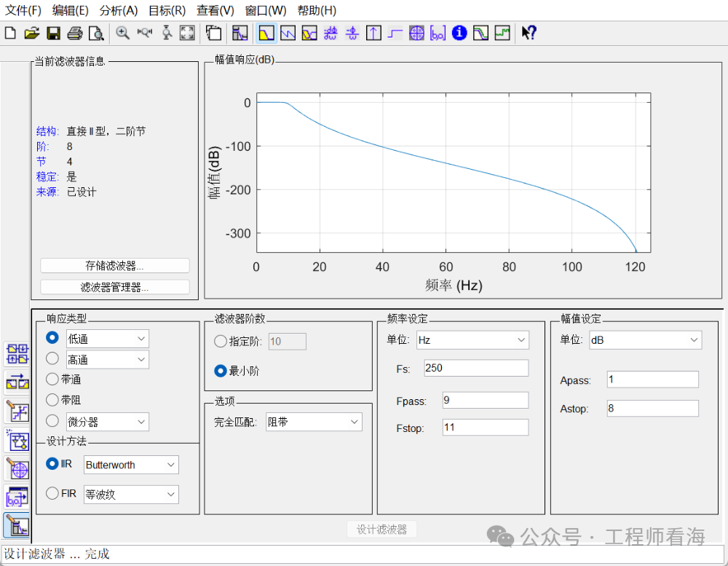Select the 微分器 radio button

[x=52, y=420]
